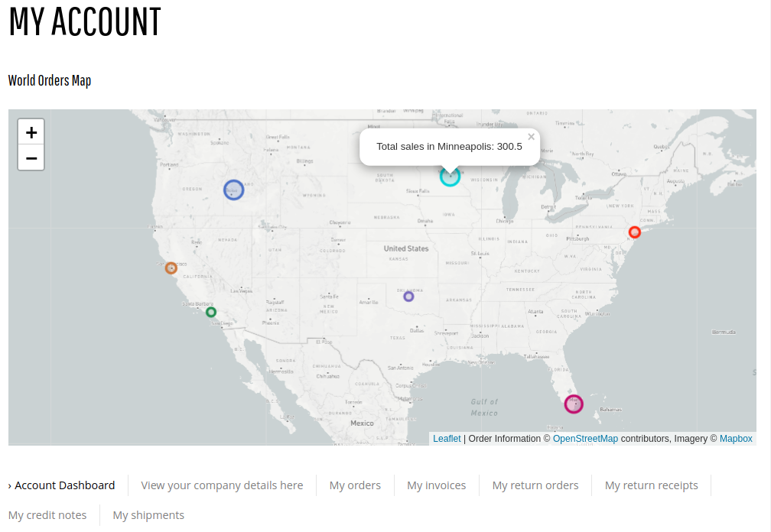Image resolution: width=771 pixels, height=532 pixels.
Task: Click the blue Boise sales marker
Action: pos(233,190)
